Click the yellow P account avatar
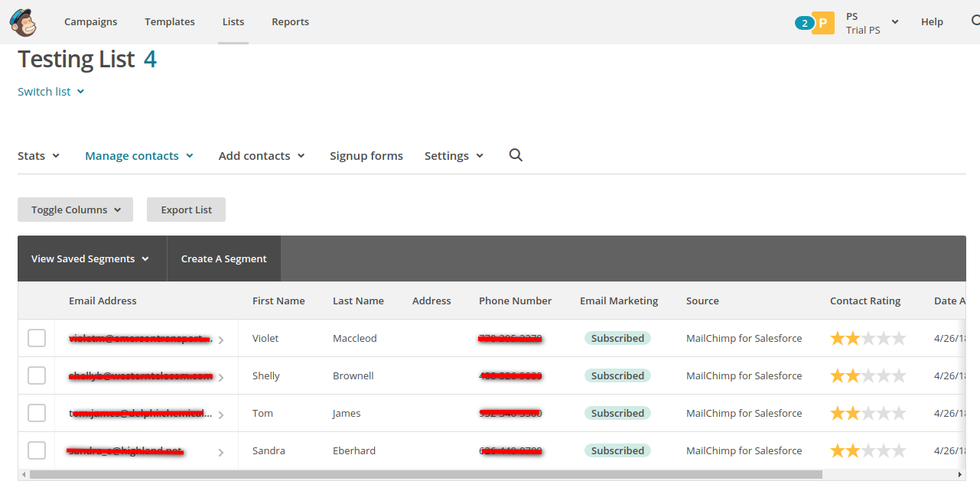This screenshot has height=494, width=980. tap(823, 23)
